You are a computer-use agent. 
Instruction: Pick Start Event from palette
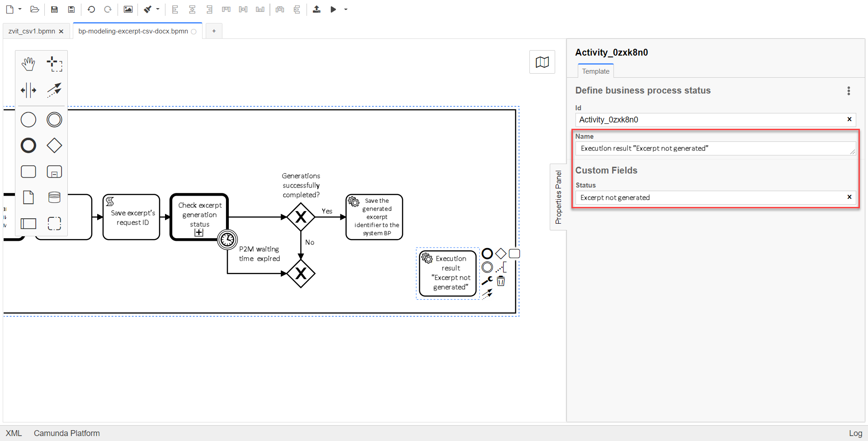pyautogui.click(x=28, y=120)
